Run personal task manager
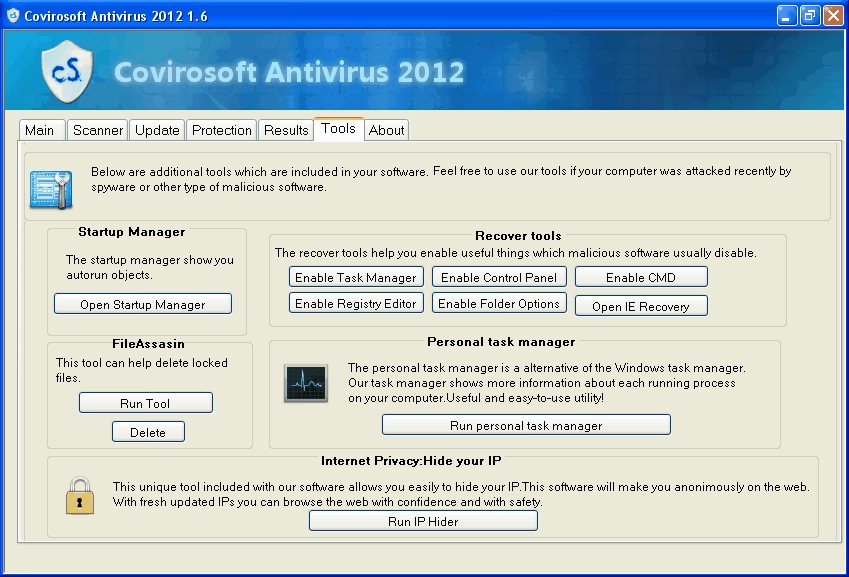849x577 pixels. tap(526, 425)
